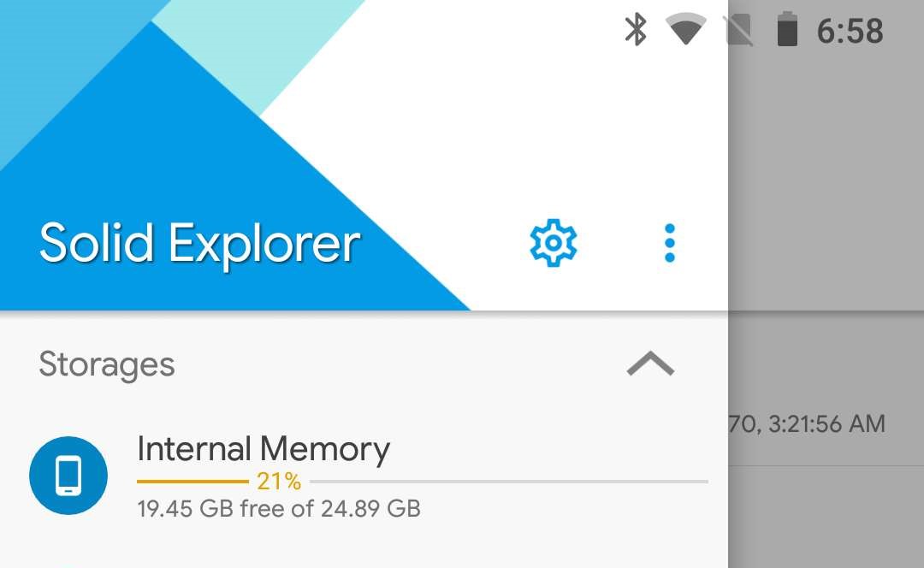
Task: Tap the Internal Memory phone icon
Action: 68,476
